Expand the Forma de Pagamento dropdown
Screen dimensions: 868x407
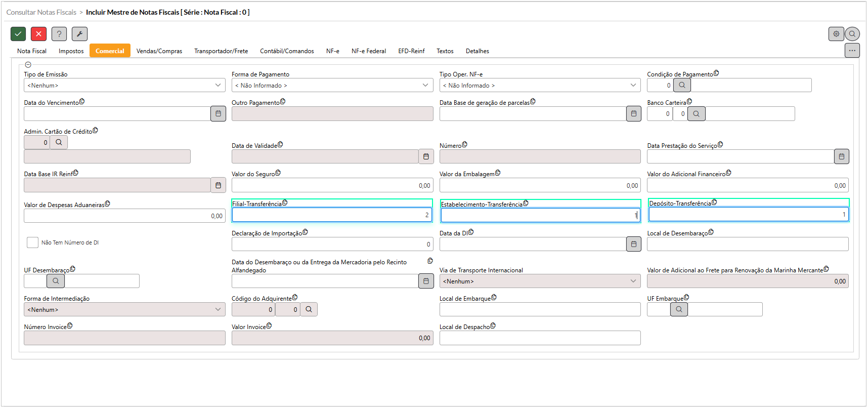click(332, 85)
